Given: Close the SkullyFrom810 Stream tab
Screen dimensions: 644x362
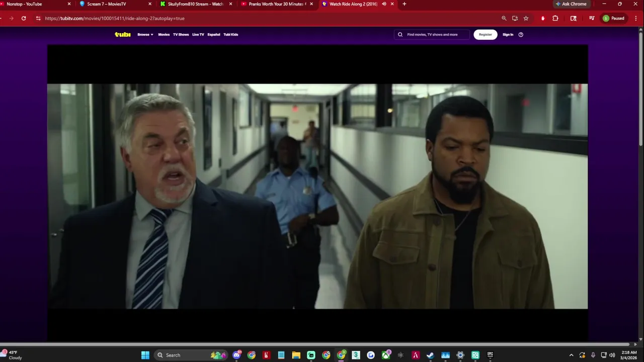Looking at the screenshot, I should click(x=231, y=4).
